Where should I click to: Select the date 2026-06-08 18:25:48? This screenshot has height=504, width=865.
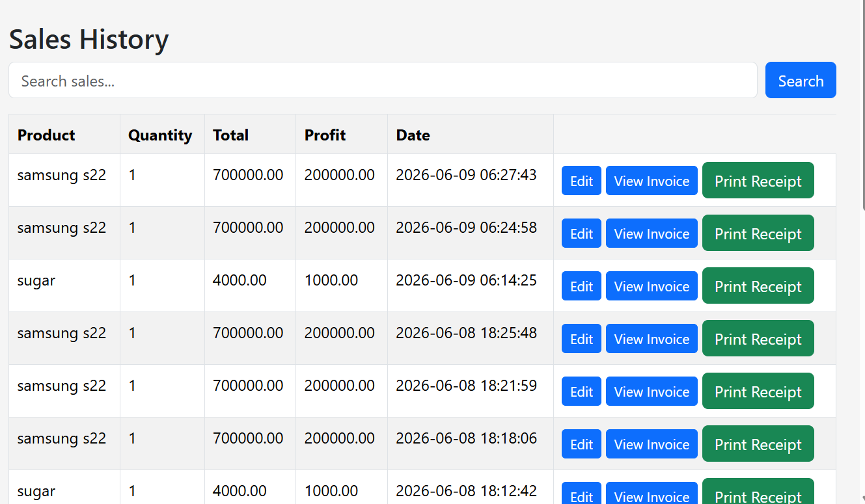point(466,333)
